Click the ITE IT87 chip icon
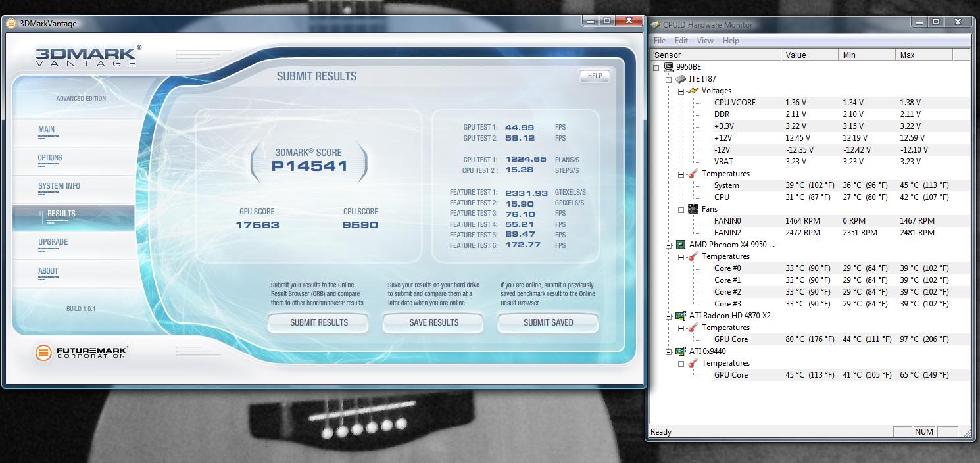 pos(680,79)
